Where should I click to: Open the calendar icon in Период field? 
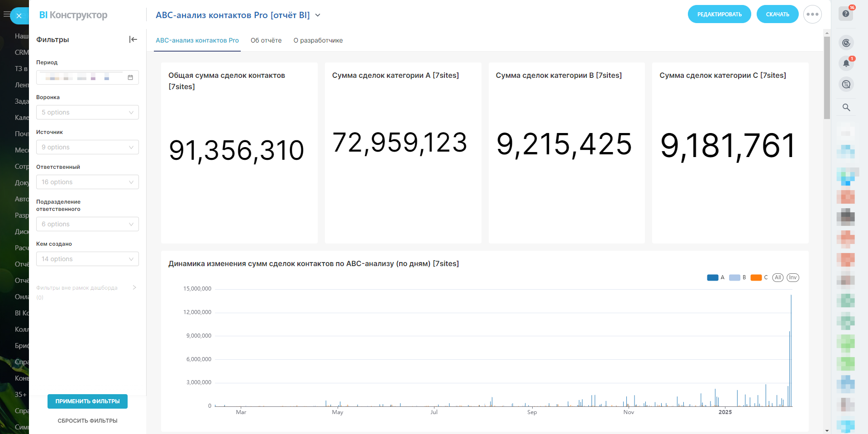click(x=130, y=77)
